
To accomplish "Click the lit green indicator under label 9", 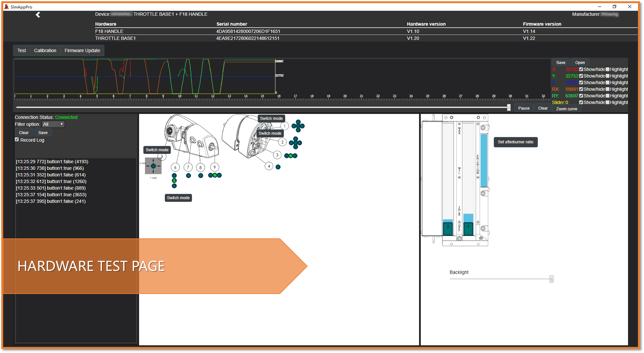I will pyautogui.click(x=215, y=175).
